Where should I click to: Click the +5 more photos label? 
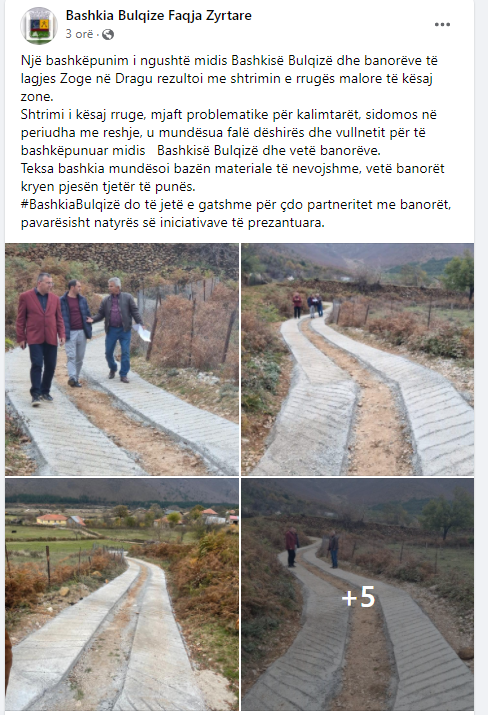click(358, 597)
